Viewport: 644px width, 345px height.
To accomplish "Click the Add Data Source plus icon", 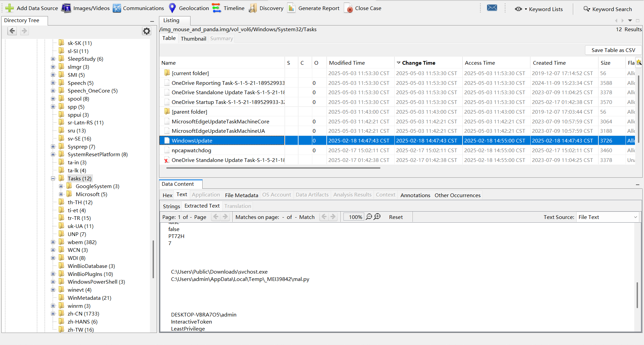I will [x=9, y=8].
